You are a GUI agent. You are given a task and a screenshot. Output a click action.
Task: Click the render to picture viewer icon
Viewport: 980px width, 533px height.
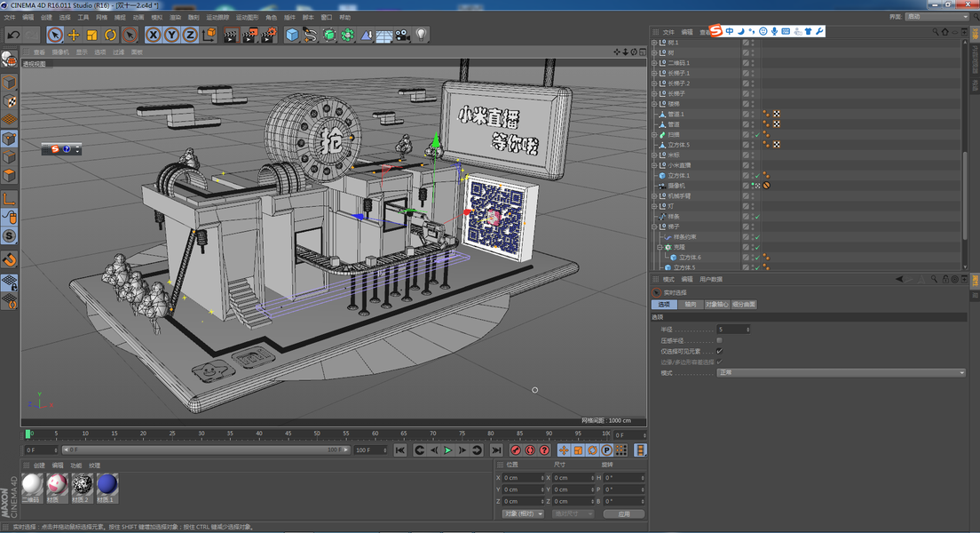pyautogui.click(x=249, y=35)
